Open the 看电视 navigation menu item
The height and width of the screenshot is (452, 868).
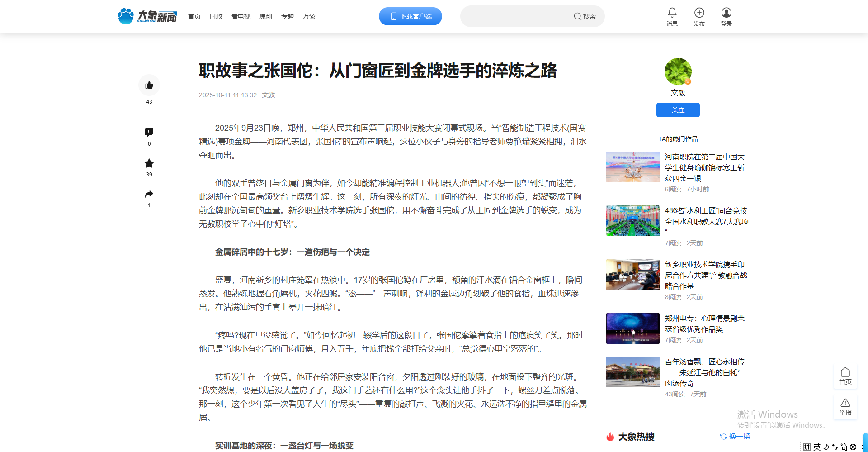click(241, 16)
